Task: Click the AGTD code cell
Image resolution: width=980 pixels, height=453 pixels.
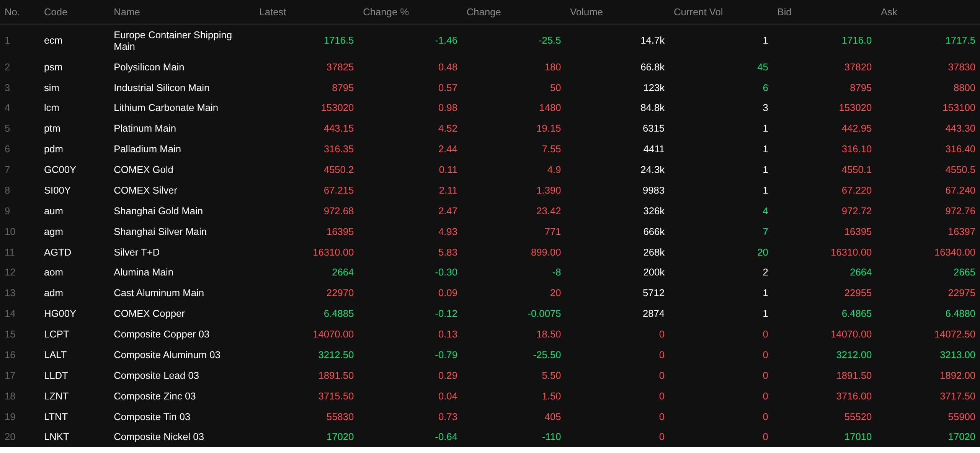Action: [58, 253]
